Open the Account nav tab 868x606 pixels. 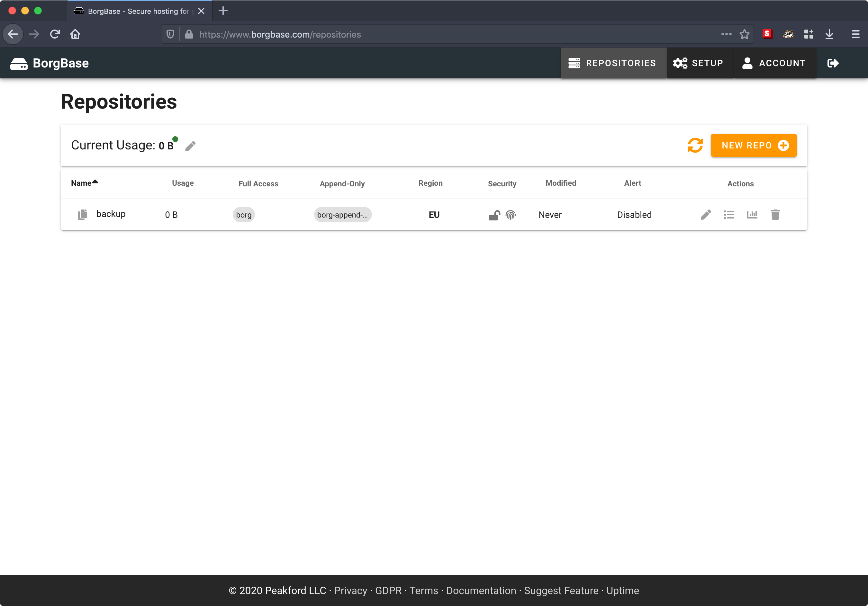pyautogui.click(x=775, y=63)
